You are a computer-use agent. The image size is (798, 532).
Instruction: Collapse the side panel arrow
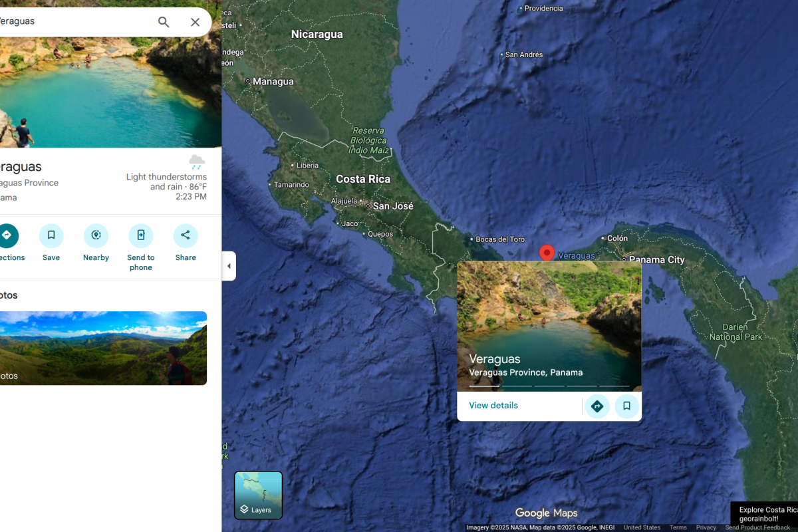229,266
